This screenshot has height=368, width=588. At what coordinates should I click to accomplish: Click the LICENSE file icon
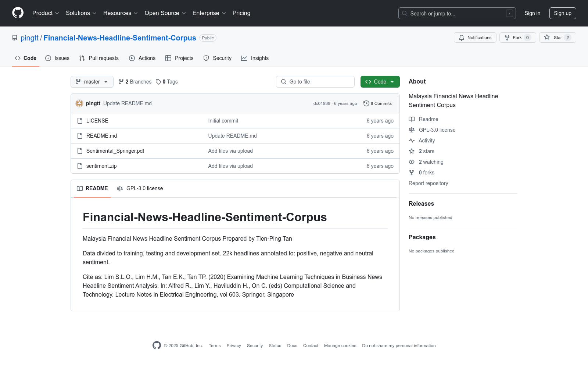click(80, 121)
